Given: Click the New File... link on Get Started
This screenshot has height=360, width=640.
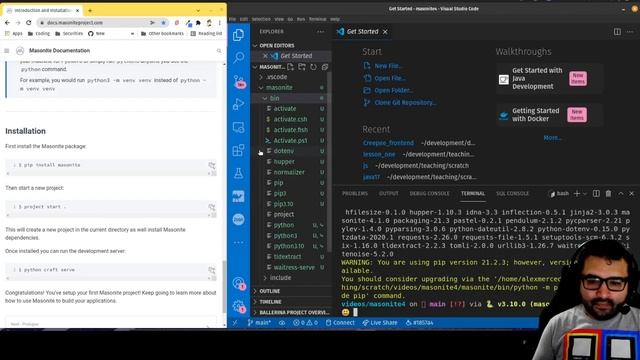Looking at the screenshot, I should pyautogui.click(x=388, y=66).
